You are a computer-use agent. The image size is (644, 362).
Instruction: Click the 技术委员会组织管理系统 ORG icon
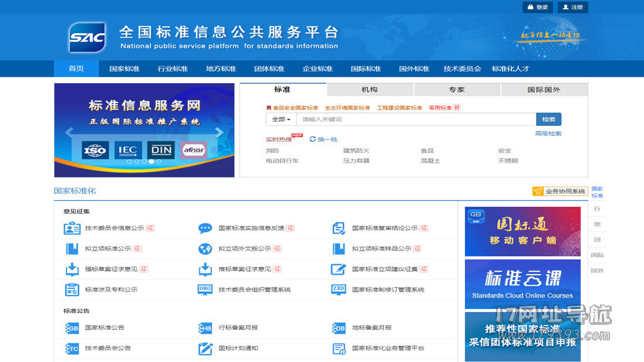click(x=205, y=289)
